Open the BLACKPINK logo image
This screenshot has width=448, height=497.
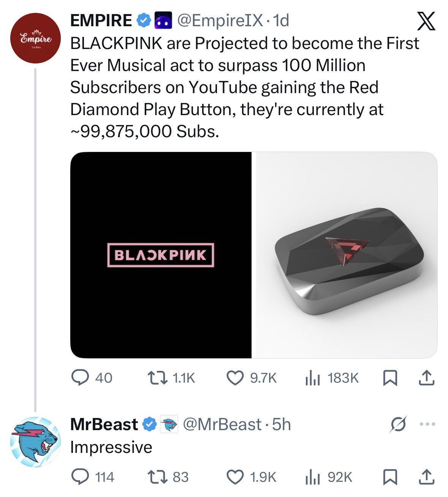tap(161, 255)
